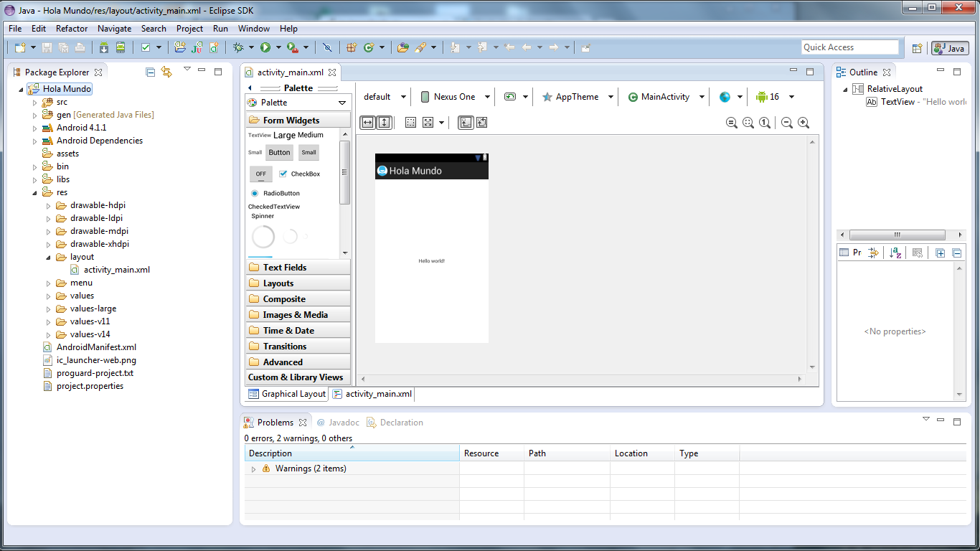
Task: Expand Warnings (2 items) in Problems
Action: (x=253, y=469)
